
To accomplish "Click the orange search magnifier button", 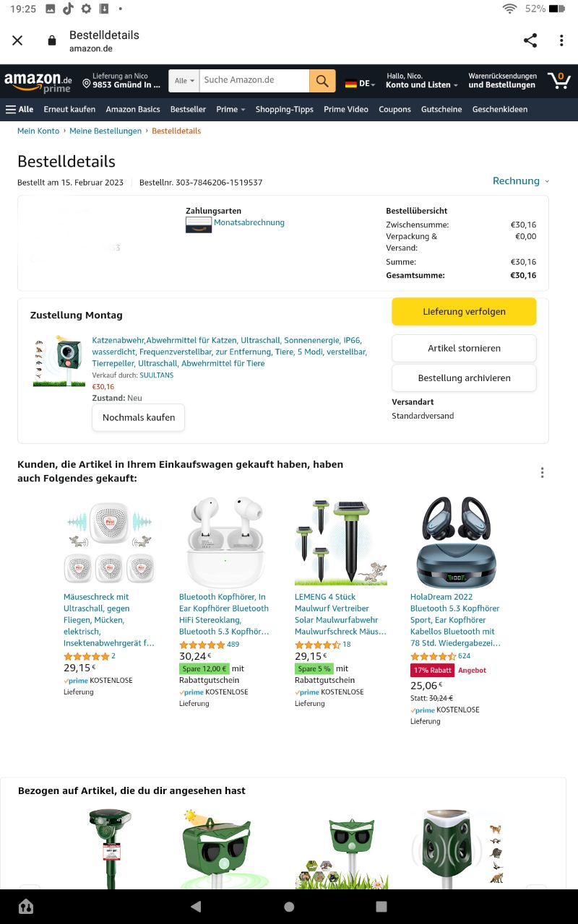I will click(x=322, y=81).
